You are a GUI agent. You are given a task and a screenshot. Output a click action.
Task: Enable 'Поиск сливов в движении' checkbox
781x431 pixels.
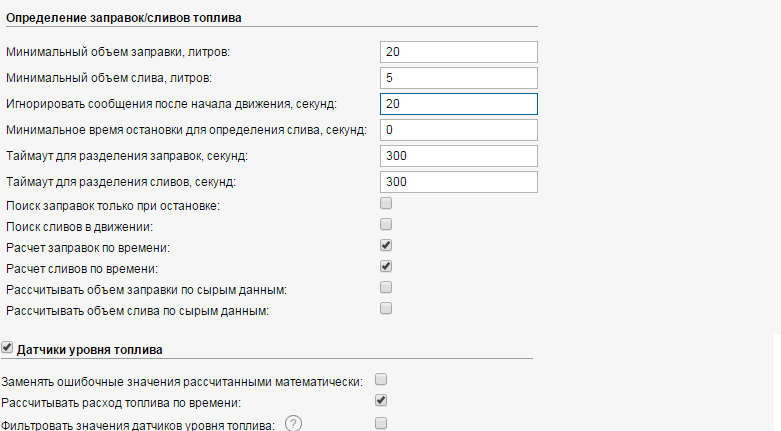(386, 225)
